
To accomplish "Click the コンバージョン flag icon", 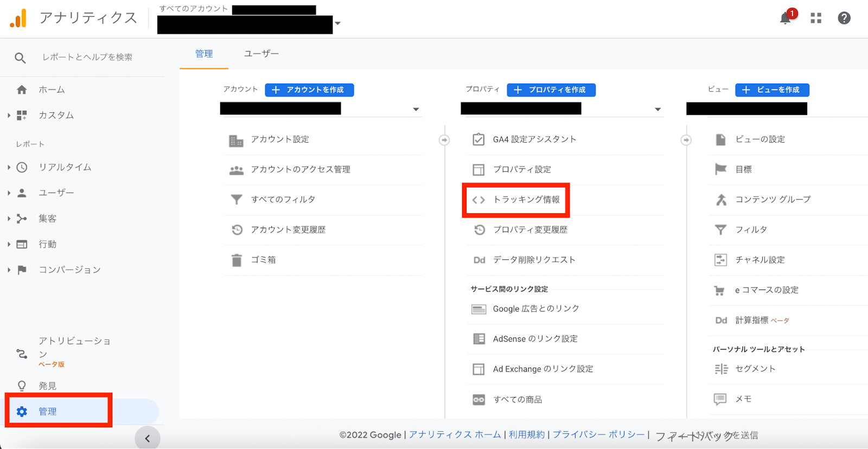I will click(x=22, y=270).
